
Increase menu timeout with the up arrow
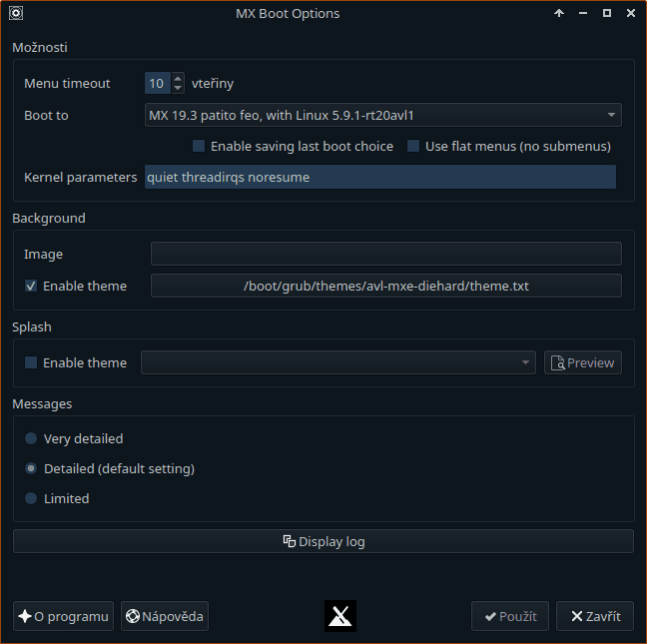[178, 78]
